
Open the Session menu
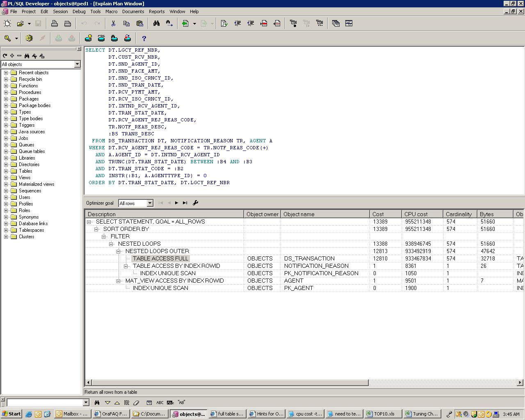[60, 11]
